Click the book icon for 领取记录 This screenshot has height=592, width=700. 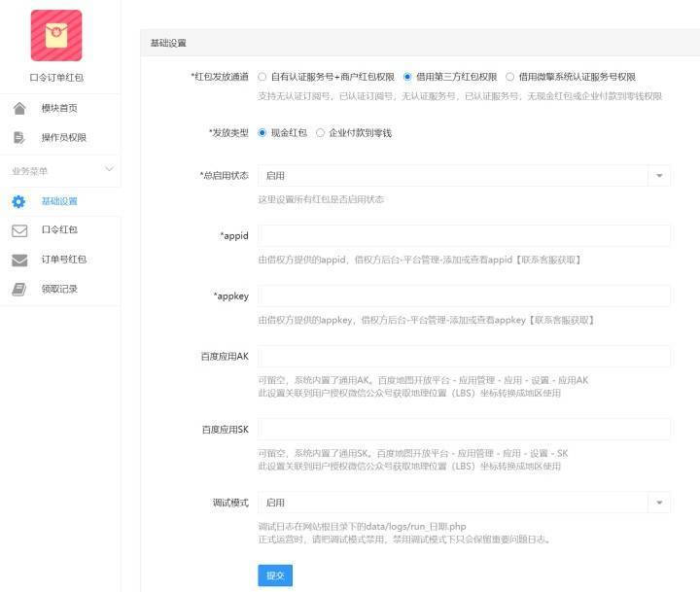(x=18, y=290)
